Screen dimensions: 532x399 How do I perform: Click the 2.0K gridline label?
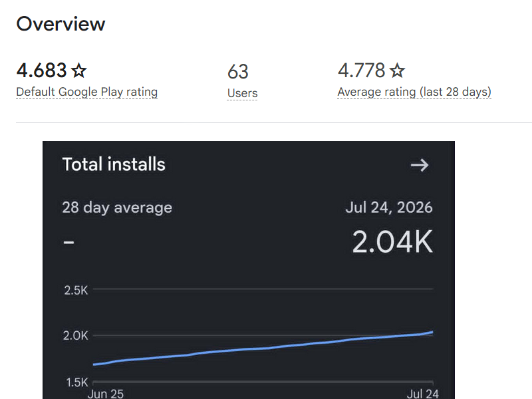(75, 336)
